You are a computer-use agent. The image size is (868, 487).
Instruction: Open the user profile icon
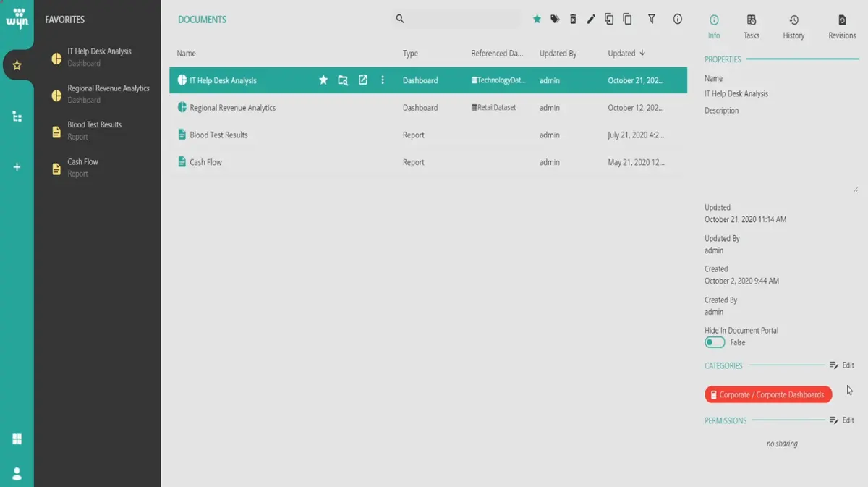17,474
